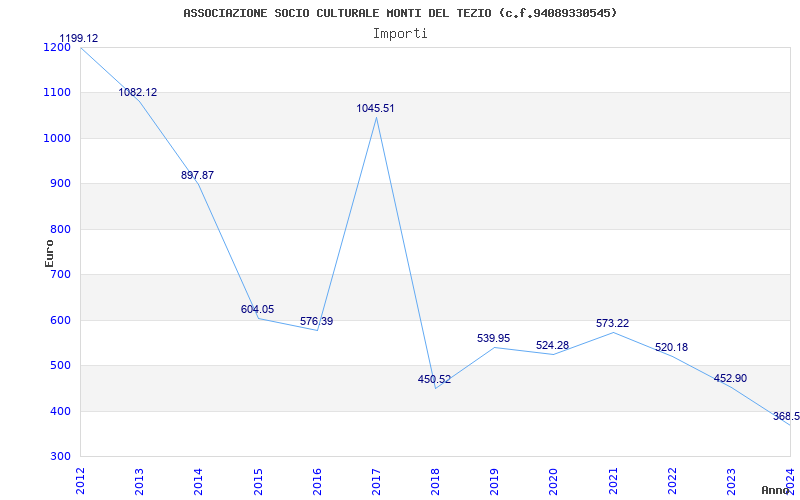Viewport: 800px width, 500px height.
Task: Click the Anno x-axis label
Action: pos(775,490)
